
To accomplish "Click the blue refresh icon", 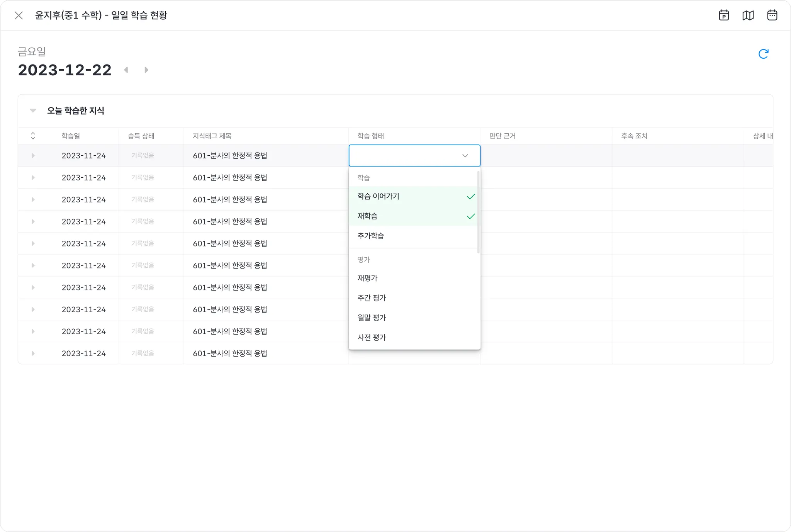I will (x=763, y=54).
